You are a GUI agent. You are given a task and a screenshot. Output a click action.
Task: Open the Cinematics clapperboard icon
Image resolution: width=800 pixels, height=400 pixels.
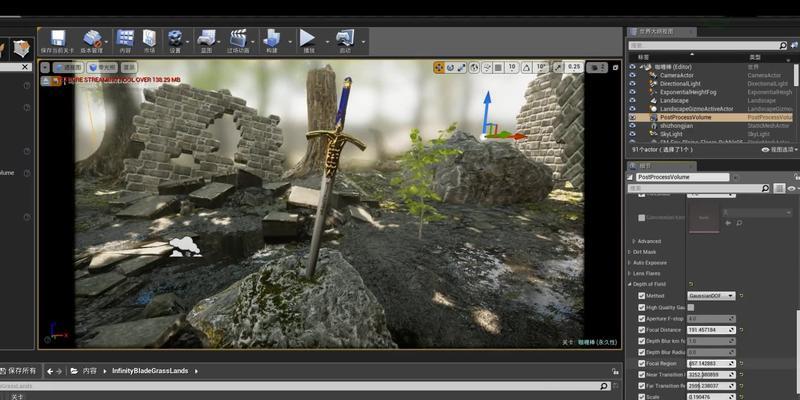tap(238, 38)
